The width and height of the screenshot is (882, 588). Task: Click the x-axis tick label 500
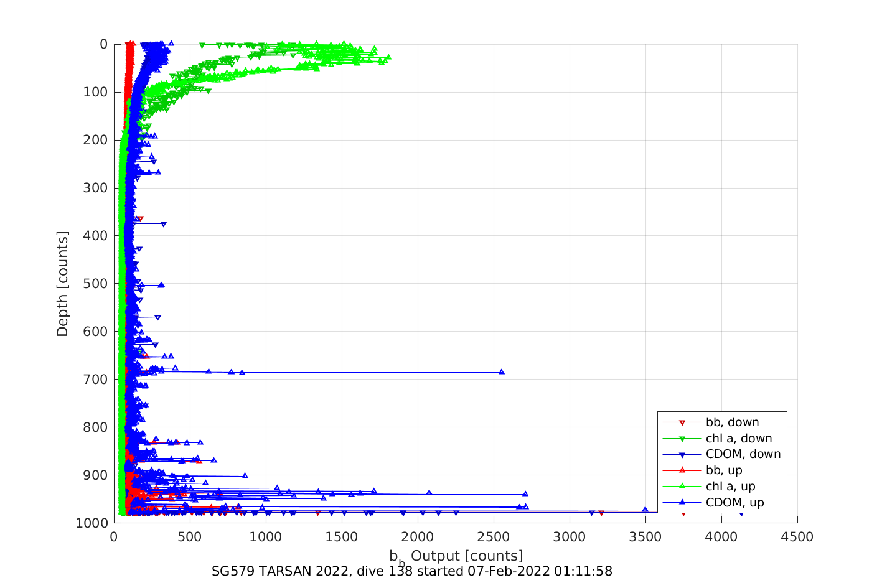190,537
